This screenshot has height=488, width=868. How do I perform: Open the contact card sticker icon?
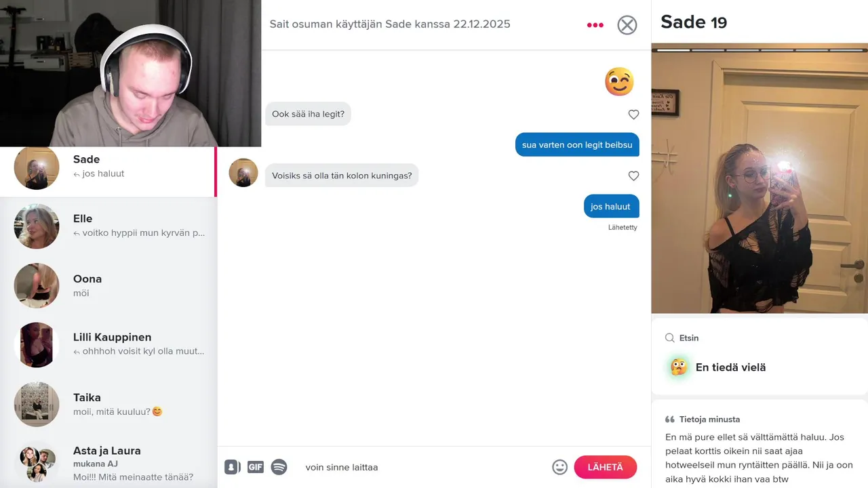(233, 467)
